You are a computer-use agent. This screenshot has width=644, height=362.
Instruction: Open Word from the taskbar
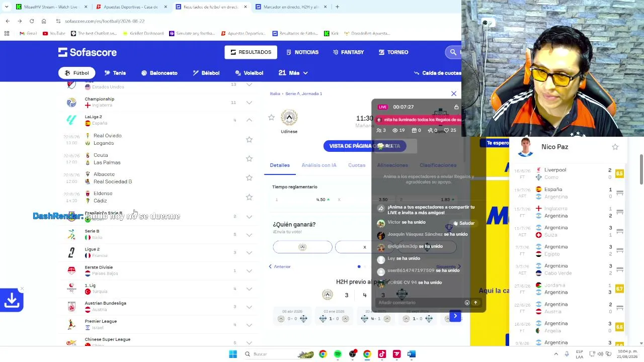click(x=412, y=354)
